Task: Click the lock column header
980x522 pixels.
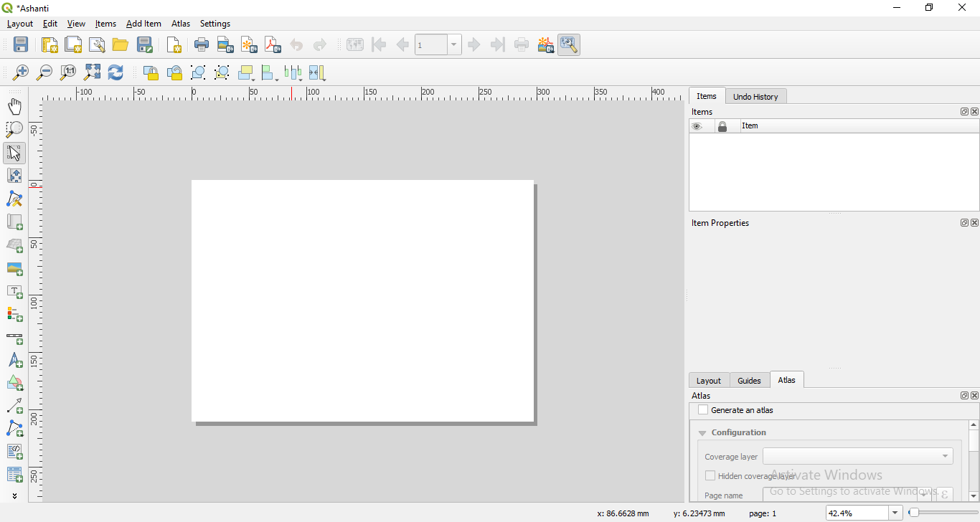Action: [x=722, y=126]
